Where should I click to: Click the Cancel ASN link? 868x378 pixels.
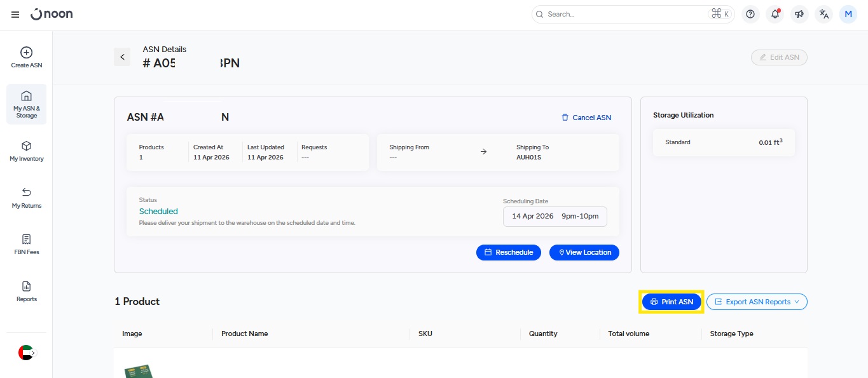point(586,118)
